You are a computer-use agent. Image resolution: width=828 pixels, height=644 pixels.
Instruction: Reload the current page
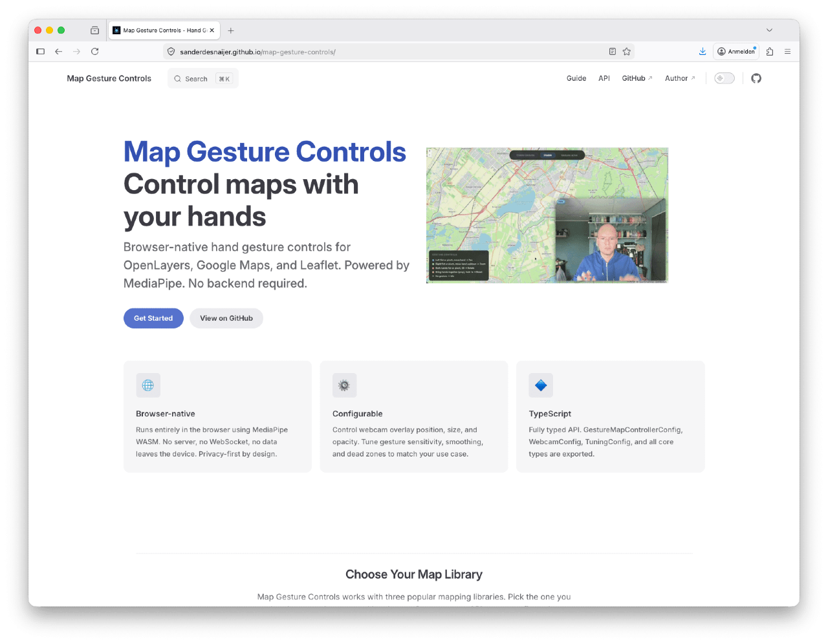(x=95, y=52)
